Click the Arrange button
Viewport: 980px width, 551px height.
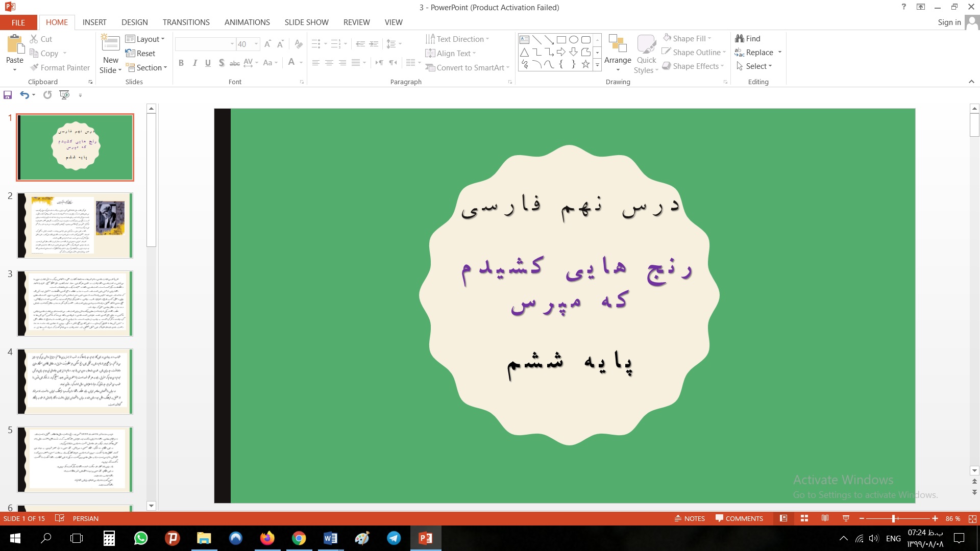click(618, 53)
